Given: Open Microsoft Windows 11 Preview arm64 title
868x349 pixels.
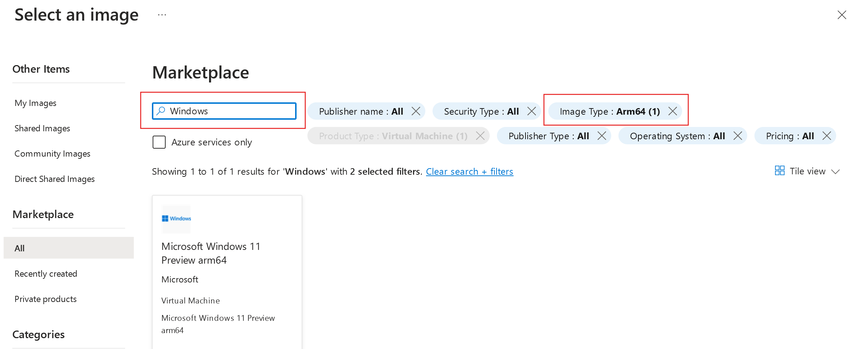Looking at the screenshot, I should pyautogui.click(x=211, y=253).
